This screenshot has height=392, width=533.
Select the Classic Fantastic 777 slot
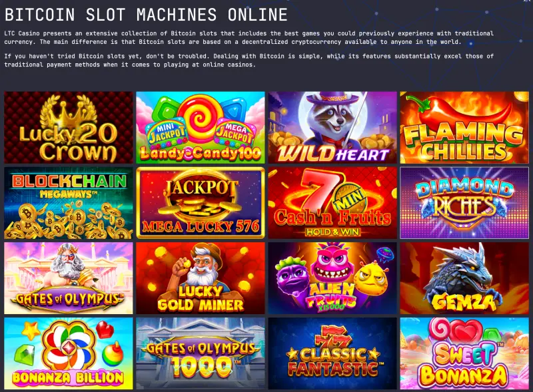332,353
